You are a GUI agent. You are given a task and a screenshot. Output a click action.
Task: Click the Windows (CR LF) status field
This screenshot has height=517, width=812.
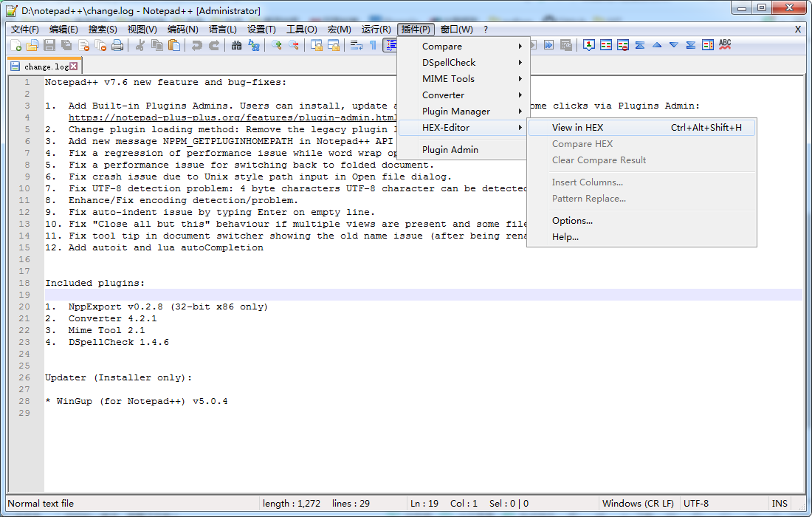tap(638, 504)
